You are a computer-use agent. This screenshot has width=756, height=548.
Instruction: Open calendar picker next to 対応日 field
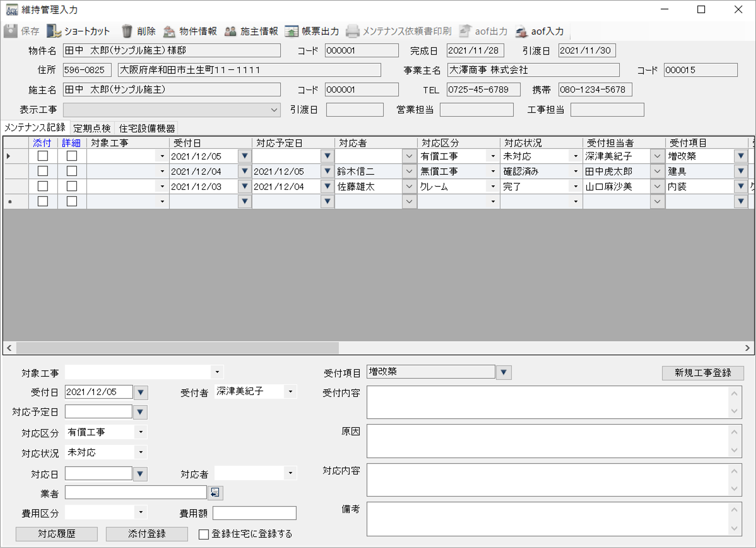140,474
